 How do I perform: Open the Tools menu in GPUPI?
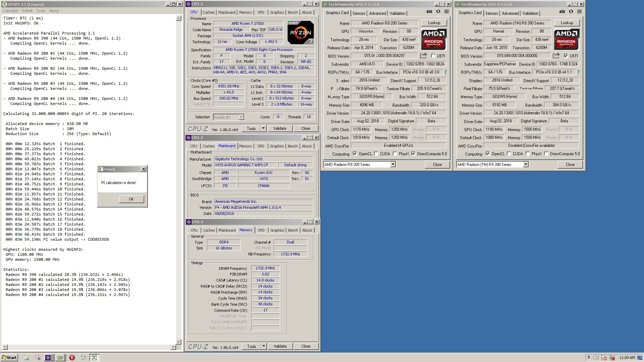point(41,11)
